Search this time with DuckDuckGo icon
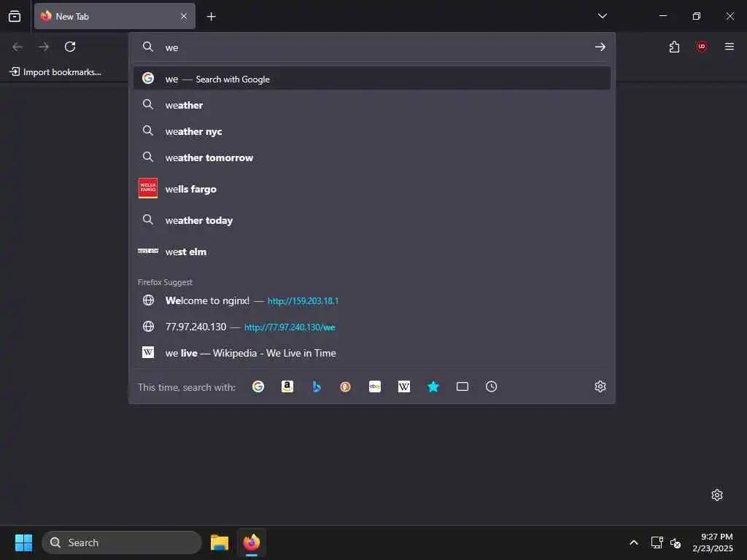Screen dimensions: 747x560 point(345,386)
